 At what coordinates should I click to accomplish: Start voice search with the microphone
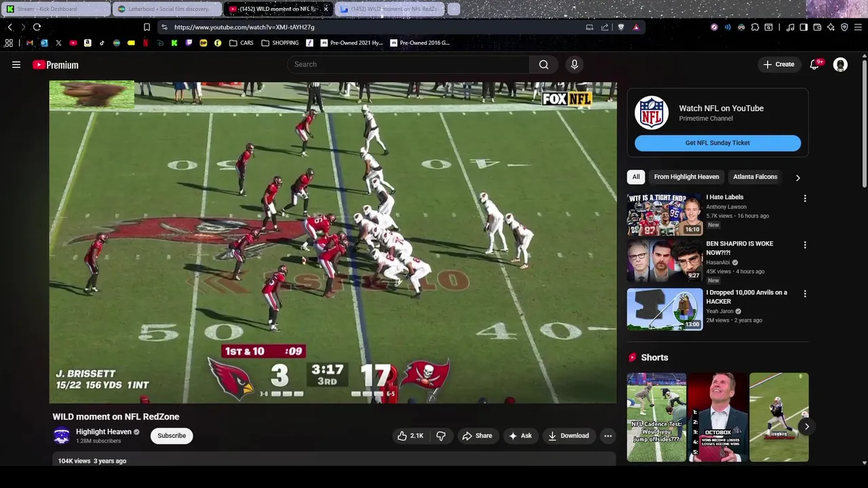(574, 64)
